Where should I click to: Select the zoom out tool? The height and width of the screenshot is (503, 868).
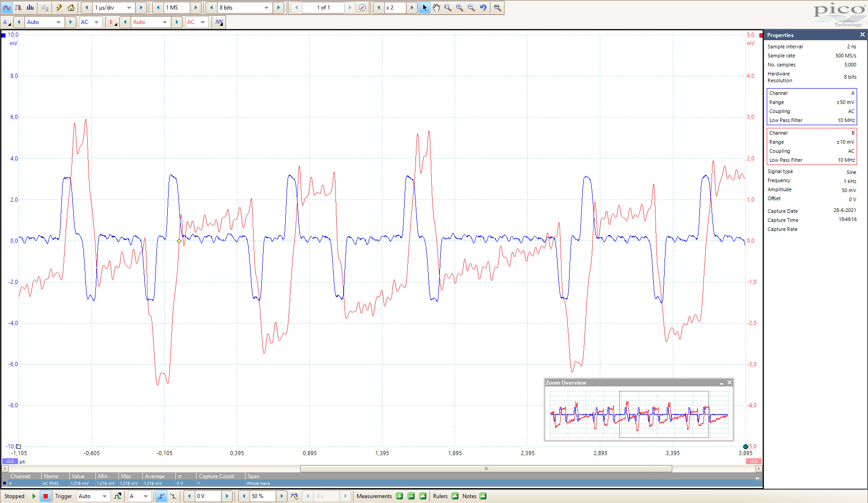point(472,8)
